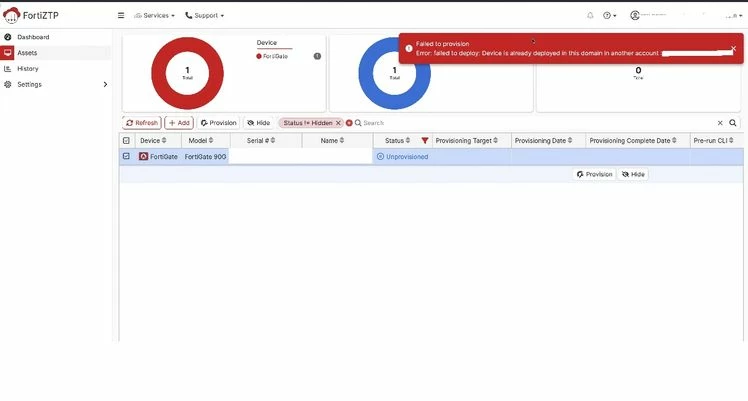Toggle the select-all header checkbox
This screenshot has width=748, height=401.
point(126,140)
